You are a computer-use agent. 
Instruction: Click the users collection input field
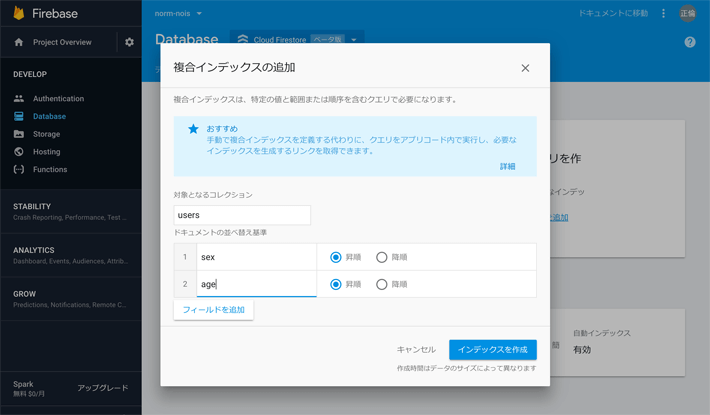coord(242,215)
